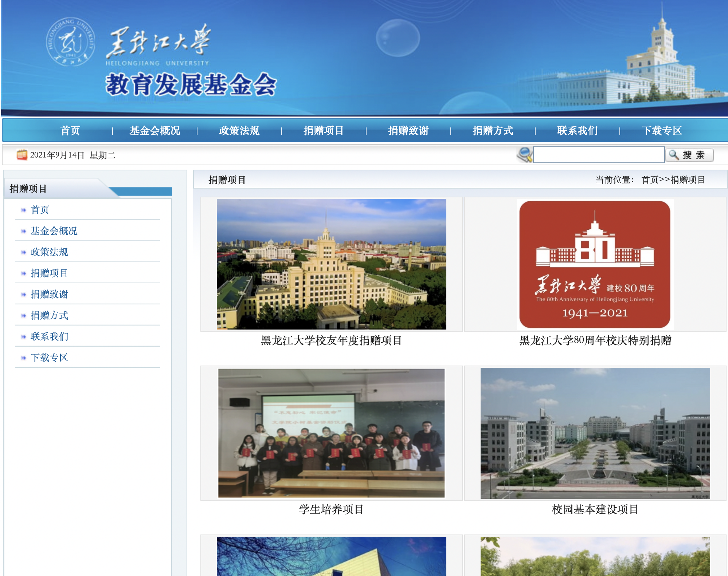Open sidebar link 联系我们
The height and width of the screenshot is (576, 728).
pyautogui.click(x=49, y=336)
